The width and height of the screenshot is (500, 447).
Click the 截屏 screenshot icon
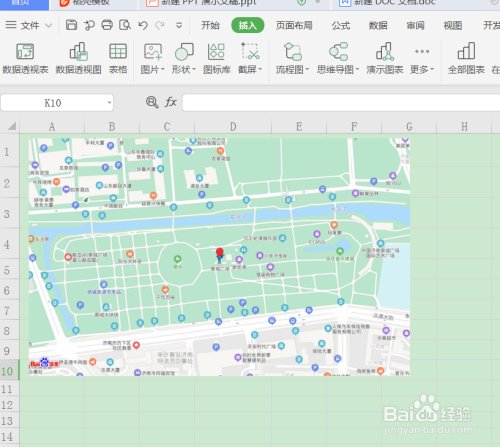point(250,51)
